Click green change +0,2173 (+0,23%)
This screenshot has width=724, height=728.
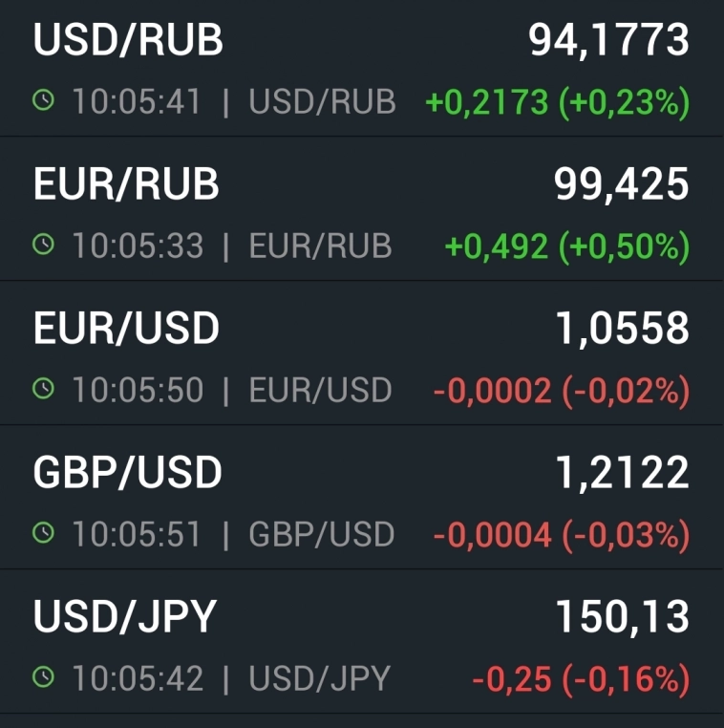tap(557, 102)
